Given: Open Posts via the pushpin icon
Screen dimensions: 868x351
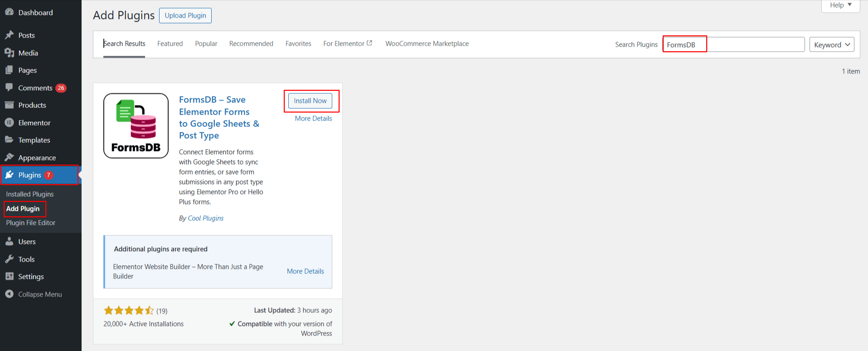Looking at the screenshot, I should 9,35.
